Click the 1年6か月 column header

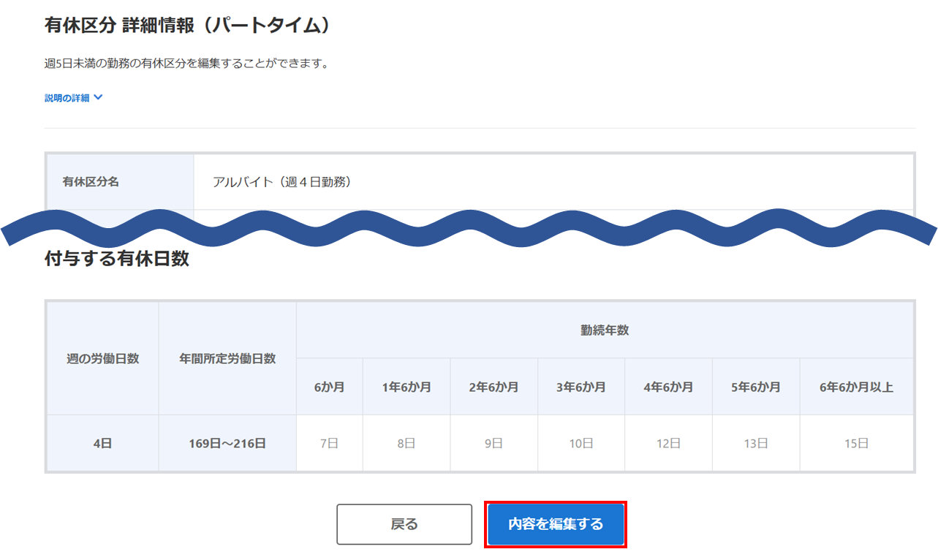[406, 387]
